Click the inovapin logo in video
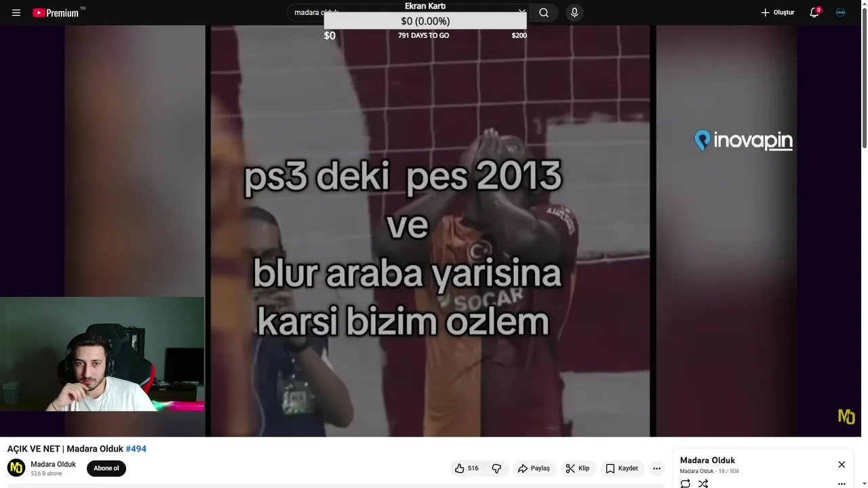868x488 pixels. click(x=743, y=140)
